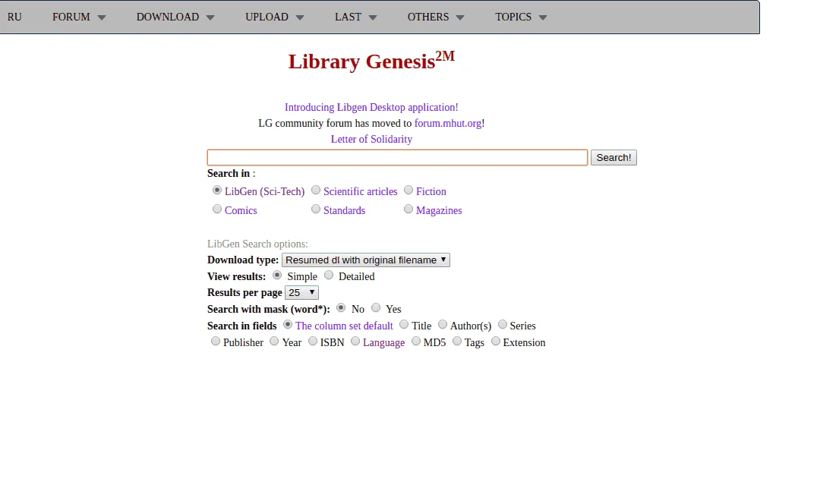This screenshot has height=504, width=839.
Task: Search in Language field radio
Action: coord(355,341)
